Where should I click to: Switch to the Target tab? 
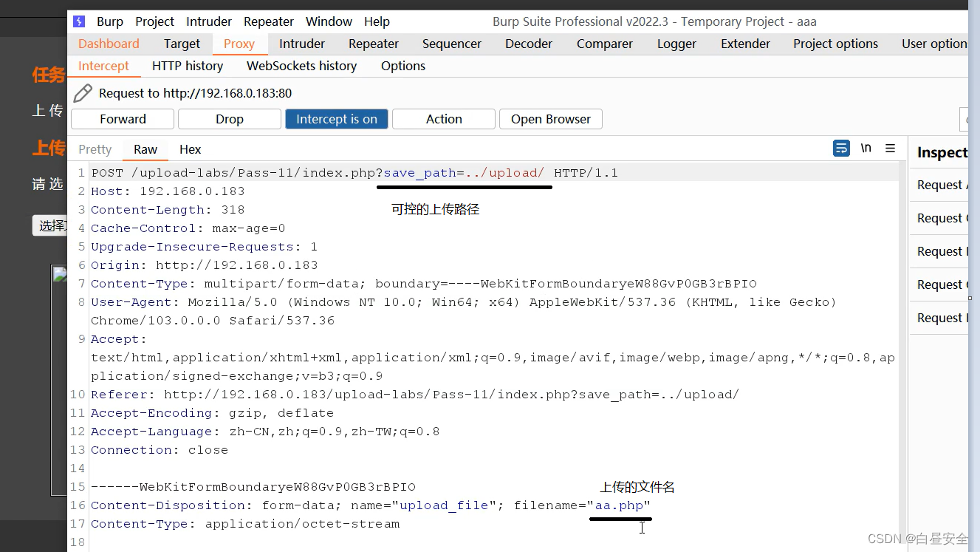(182, 44)
